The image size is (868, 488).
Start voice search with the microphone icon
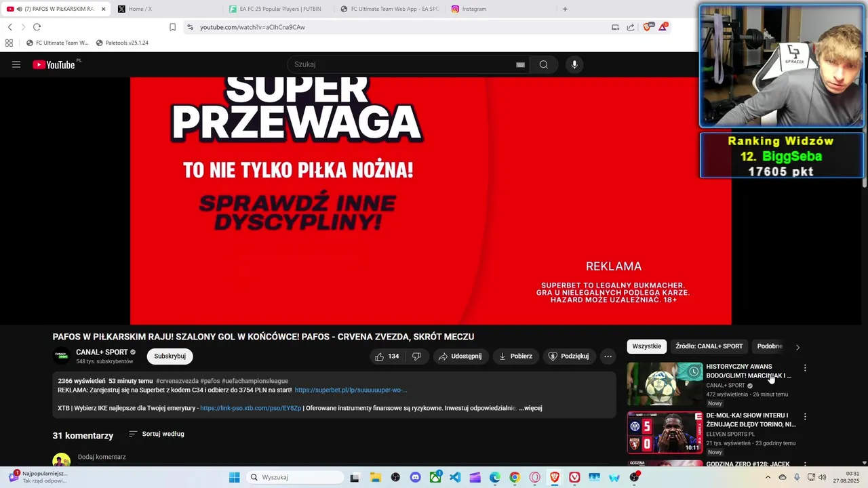coord(574,64)
